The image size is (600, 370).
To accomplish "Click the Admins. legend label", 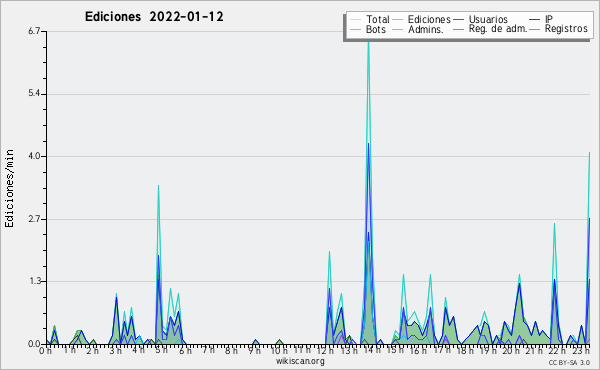I will tap(426, 29).
